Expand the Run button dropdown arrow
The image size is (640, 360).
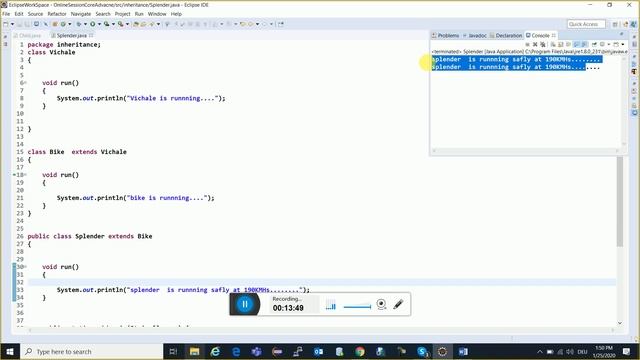99,24
